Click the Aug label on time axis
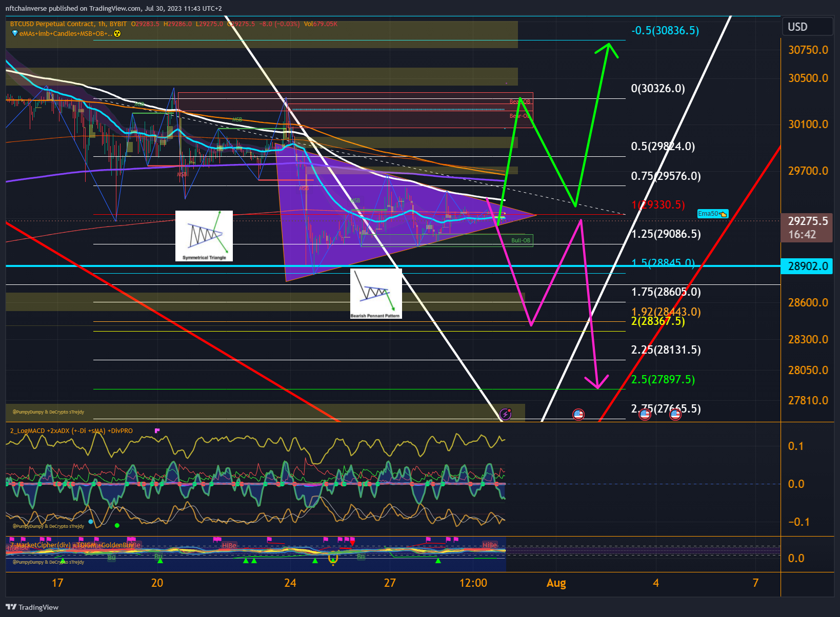Viewport: 840px width, 617px height. click(556, 583)
